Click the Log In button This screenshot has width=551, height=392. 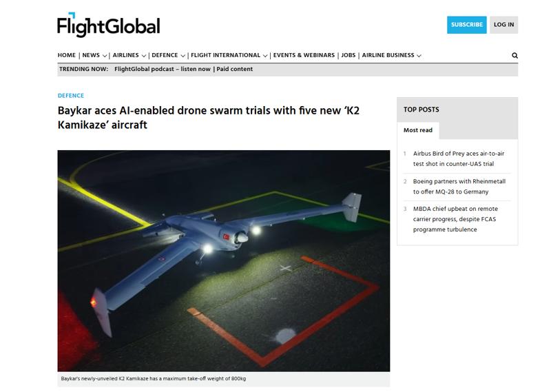click(x=503, y=25)
